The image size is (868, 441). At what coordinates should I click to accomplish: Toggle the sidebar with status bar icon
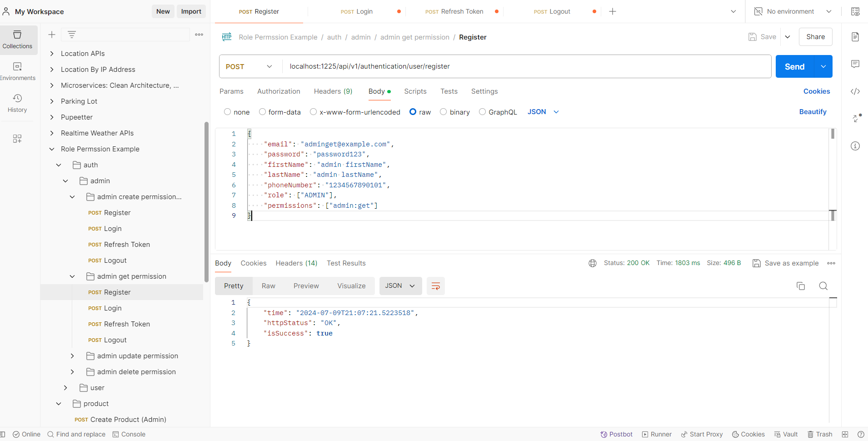(x=3, y=434)
